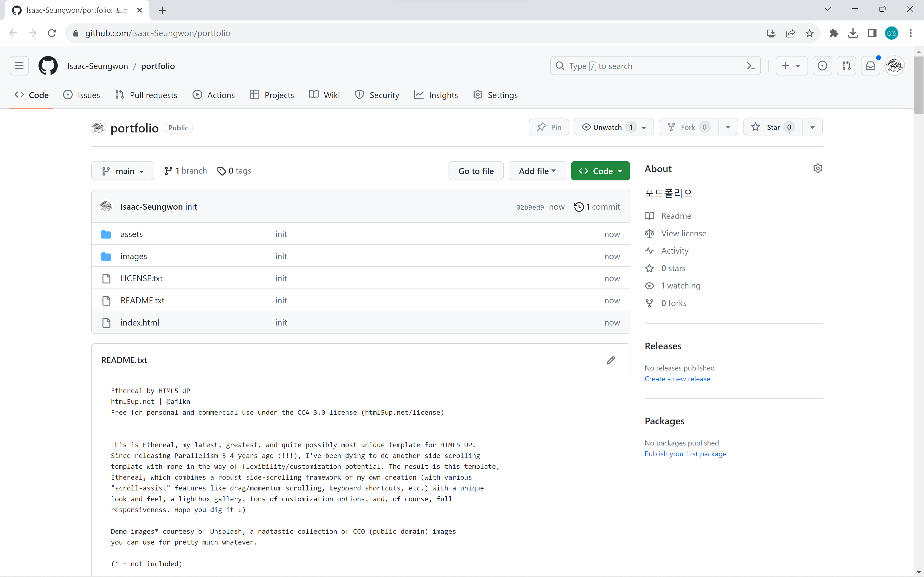The height and width of the screenshot is (577, 924).
Task: Toggle Unwatch for this repository
Action: [x=607, y=127]
